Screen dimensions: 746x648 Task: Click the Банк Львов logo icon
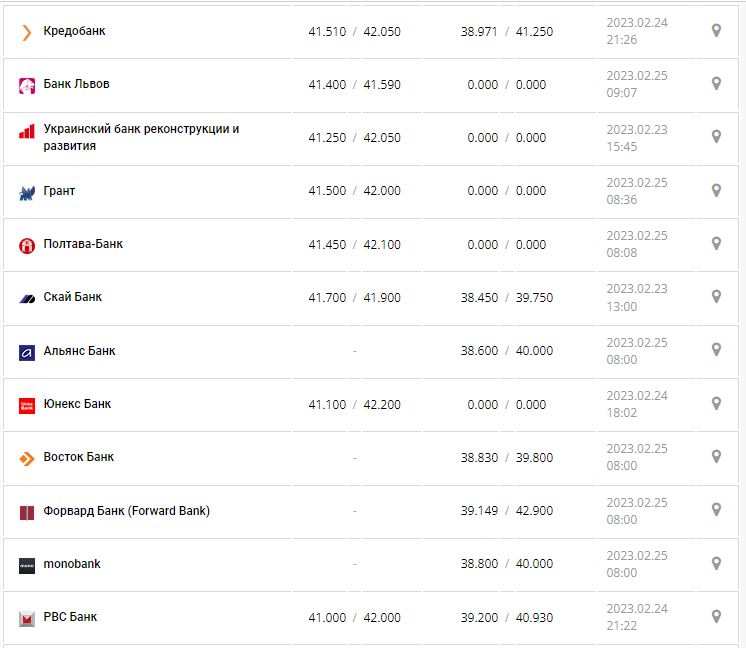tap(27, 85)
